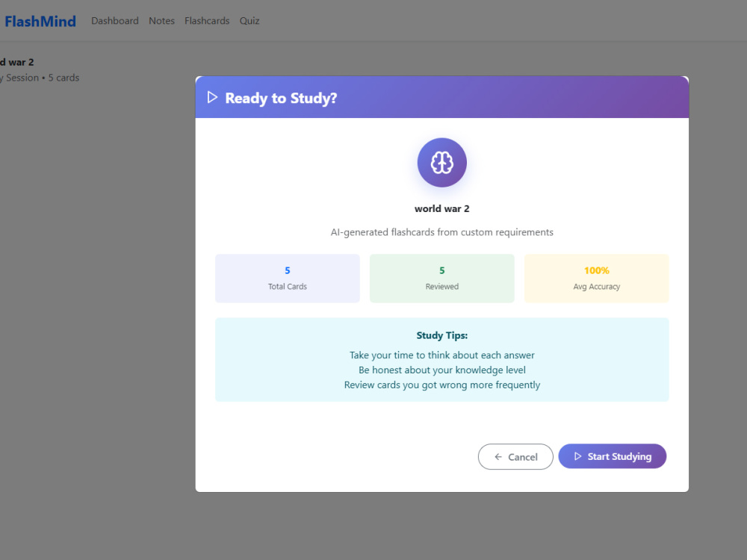Screen dimensions: 747x560
Task: Select the Avg Accuracy stat tile
Action: click(596, 278)
